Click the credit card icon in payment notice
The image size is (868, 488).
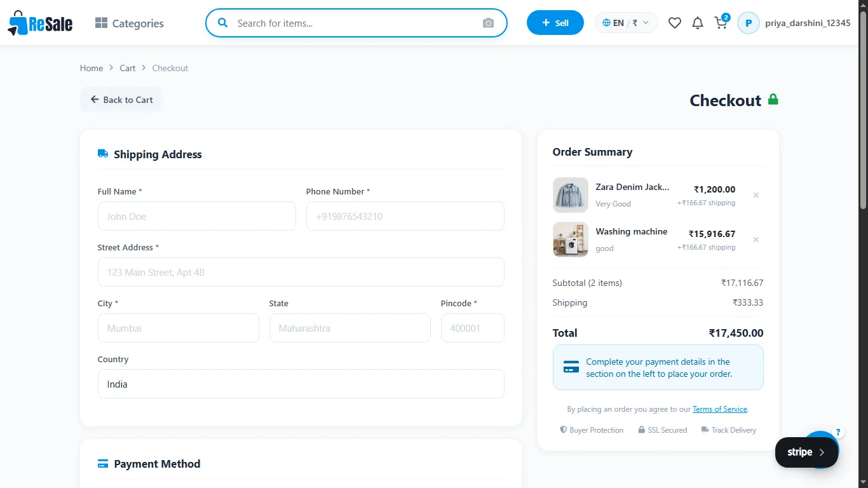point(571,367)
